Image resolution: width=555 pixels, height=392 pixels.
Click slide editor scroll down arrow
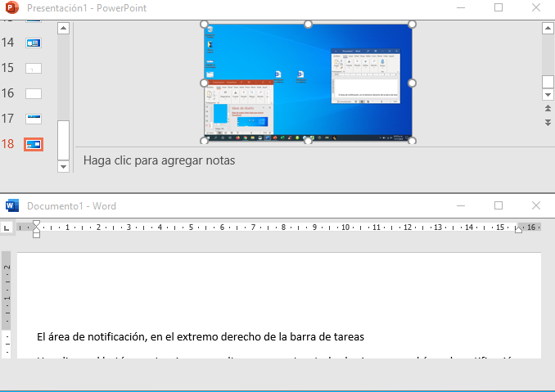[x=548, y=94]
